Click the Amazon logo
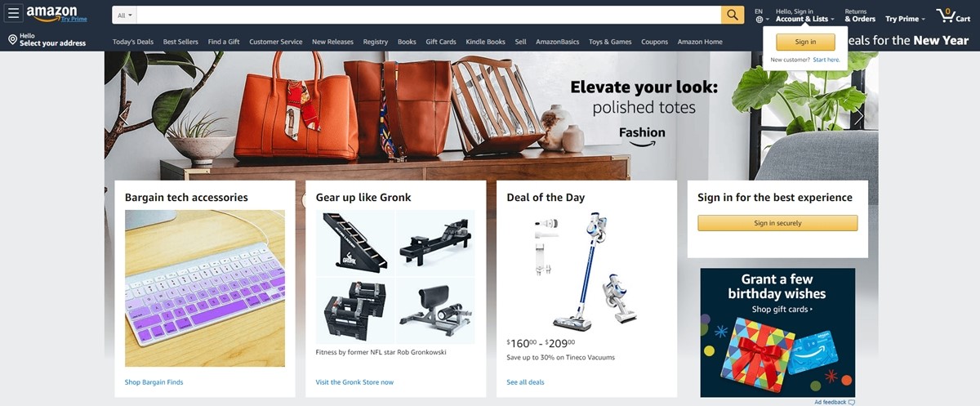Image resolution: width=980 pixels, height=406 pixels. 51,14
